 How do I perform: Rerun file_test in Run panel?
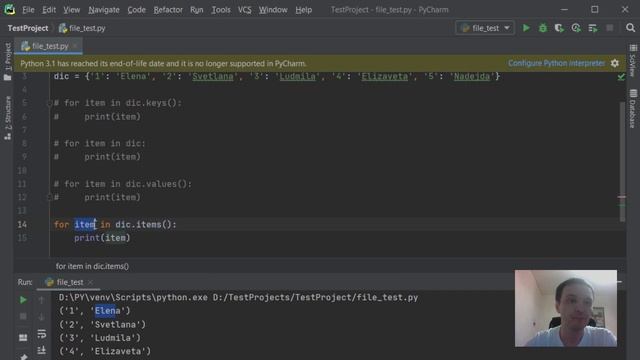point(23,300)
